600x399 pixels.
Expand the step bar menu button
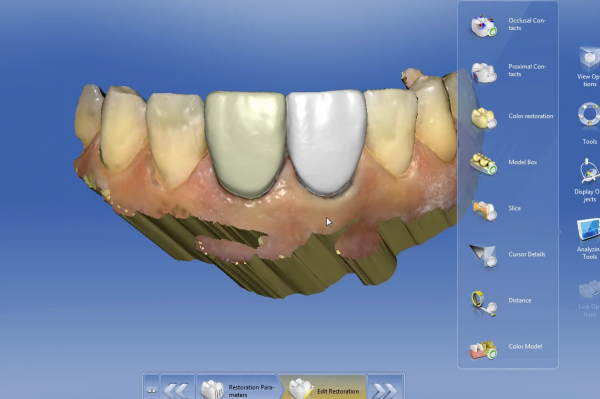click(x=152, y=389)
